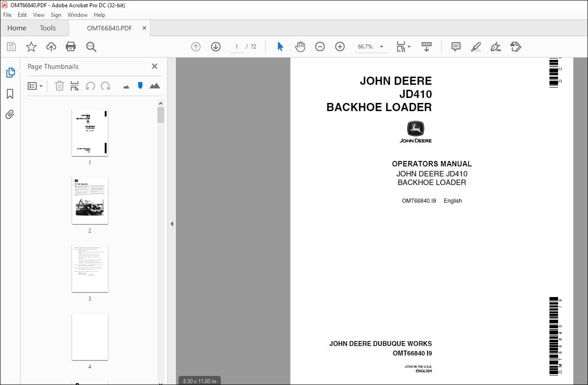Add a comment sticky note

point(456,47)
